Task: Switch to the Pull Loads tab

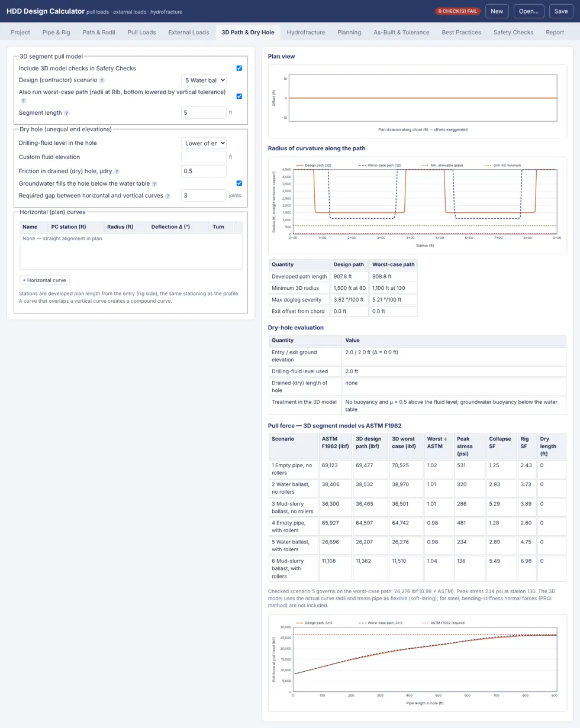Action: [141, 33]
